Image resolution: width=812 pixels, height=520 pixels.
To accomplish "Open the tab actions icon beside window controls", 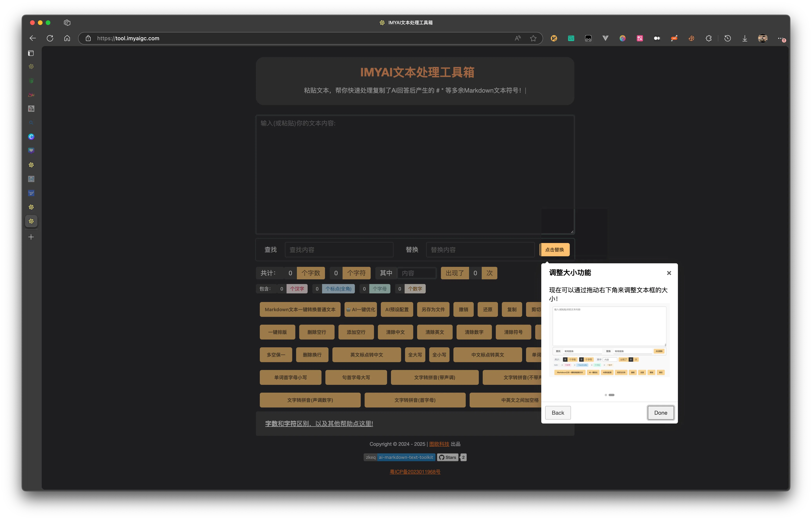I will click(x=67, y=23).
